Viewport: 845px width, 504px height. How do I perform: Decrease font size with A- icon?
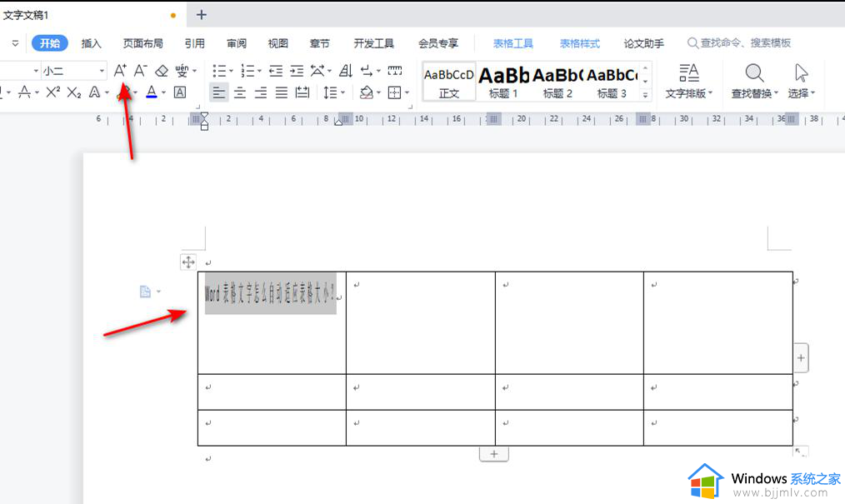(x=140, y=71)
